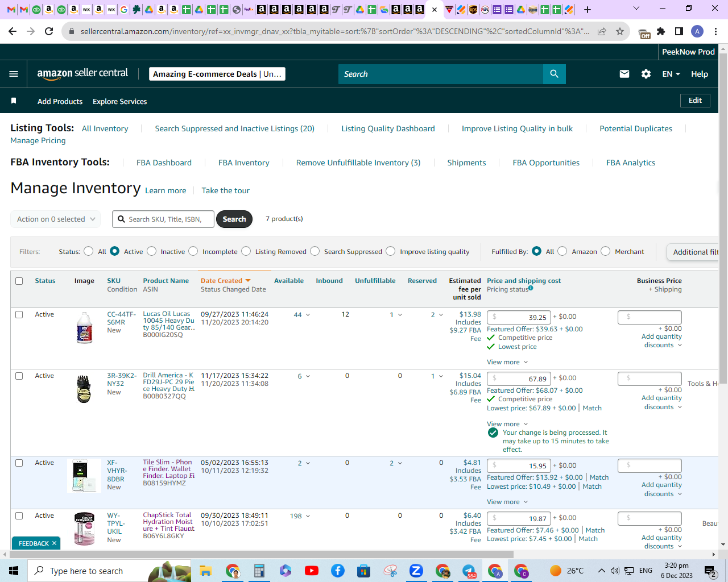
Task: Select the ChapStick Total Hydration row checkbox
Action: [x=19, y=516]
